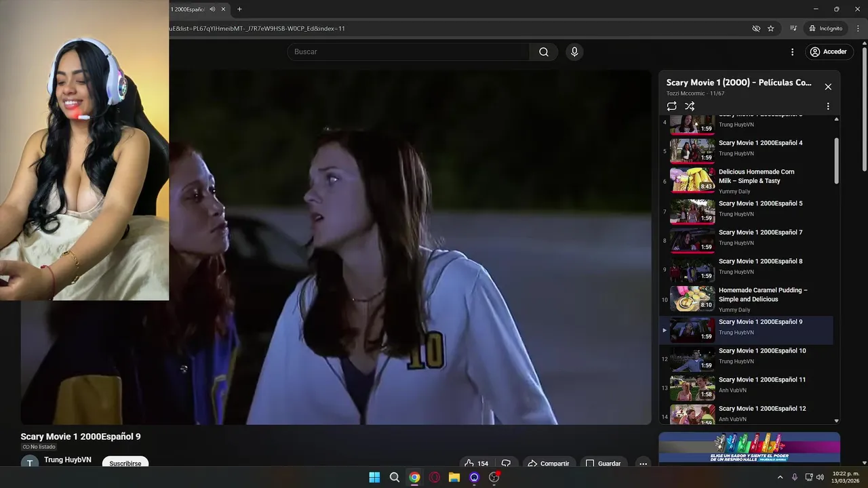868x488 pixels.
Task: Click the Tozzi Mccormic playlist owner text
Action: coord(686,94)
